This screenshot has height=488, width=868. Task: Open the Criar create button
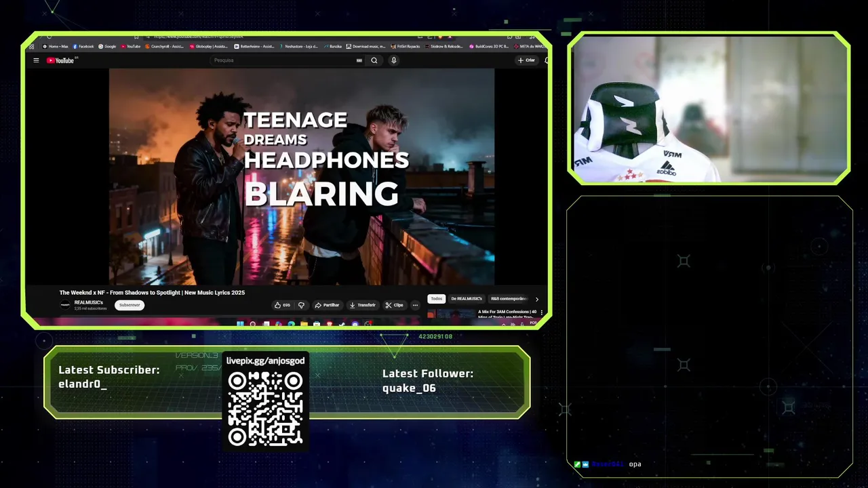click(526, 60)
